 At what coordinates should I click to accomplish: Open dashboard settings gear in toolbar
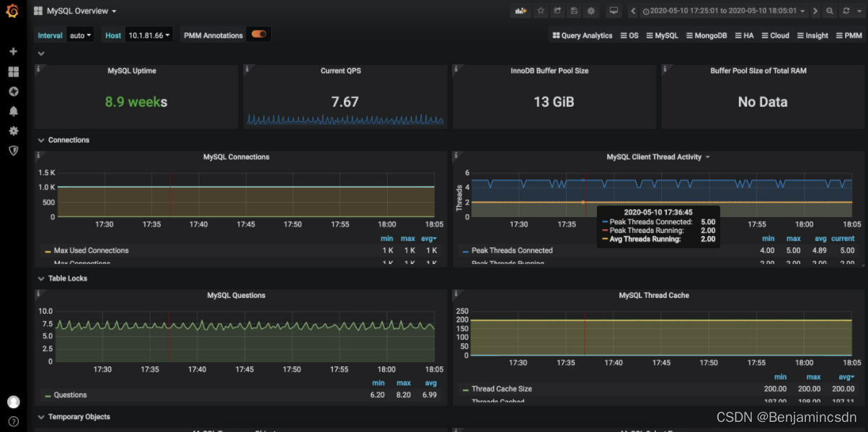(x=591, y=11)
